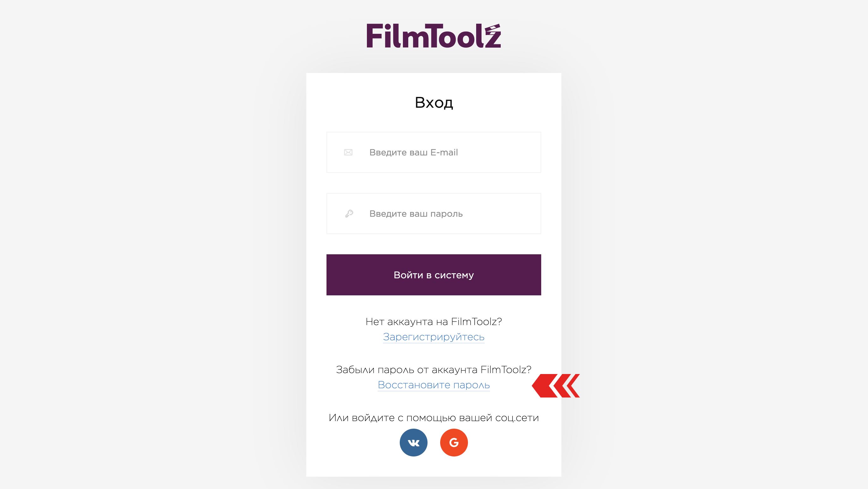Focus the 'Введите ваш E-mail' input
The height and width of the screenshot is (489, 868).
(x=434, y=152)
